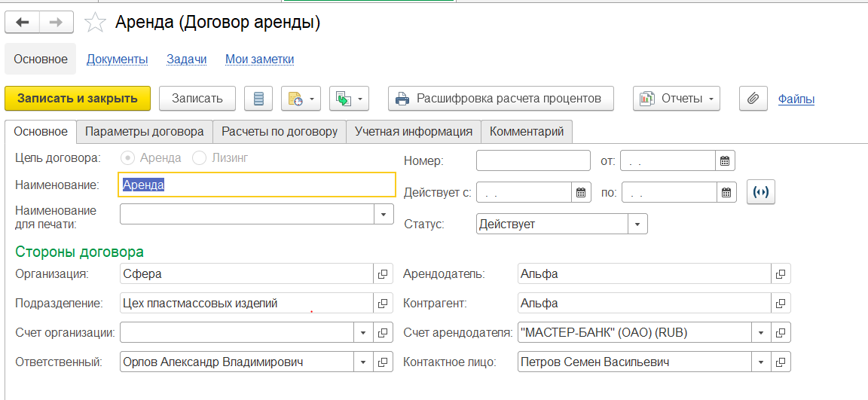Open the Контрагент Альфа record
868x400 pixels.
(781, 303)
